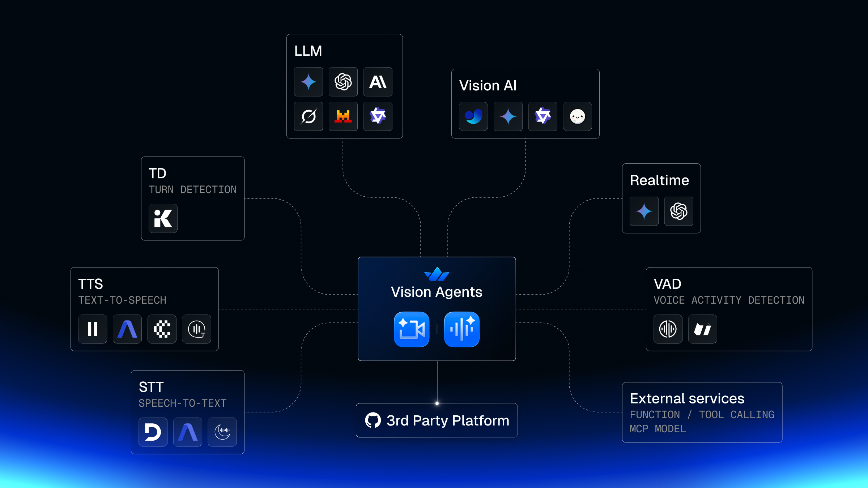The height and width of the screenshot is (488, 868).
Task: Click the Anthropic logo in LLM box
Action: [x=378, y=82]
